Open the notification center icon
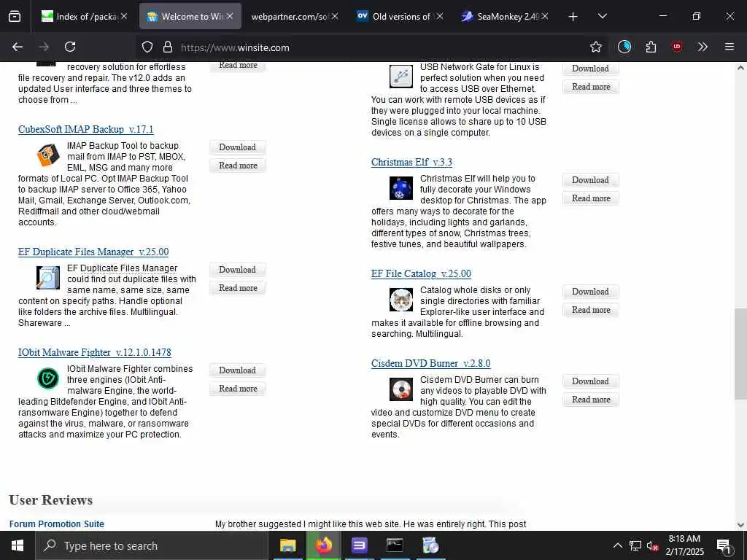This screenshot has width=747, height=560. (724, 545)
